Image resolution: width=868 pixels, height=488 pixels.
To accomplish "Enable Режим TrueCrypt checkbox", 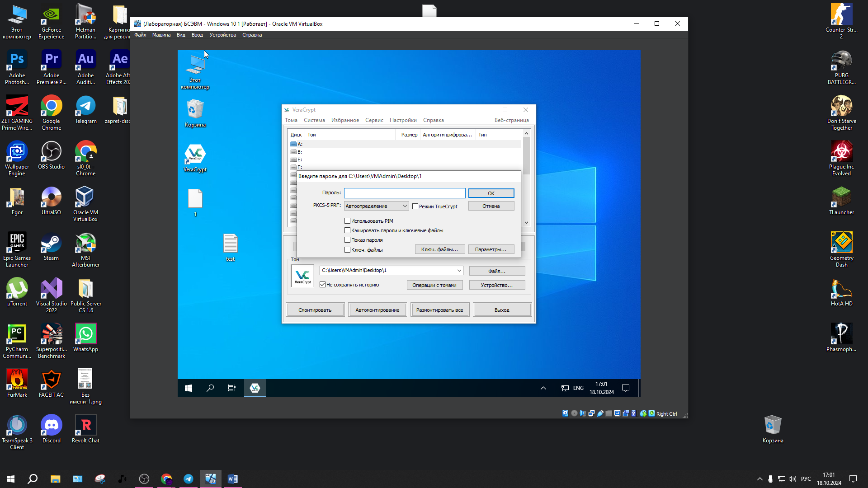I will tap(415, 206).
